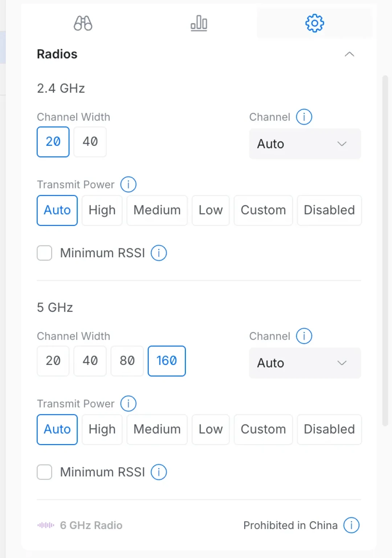The height and width of the screenshot is (558, 392).
Task: Open the 5 GHz Channel Auto dropdown
Action: 305,363
